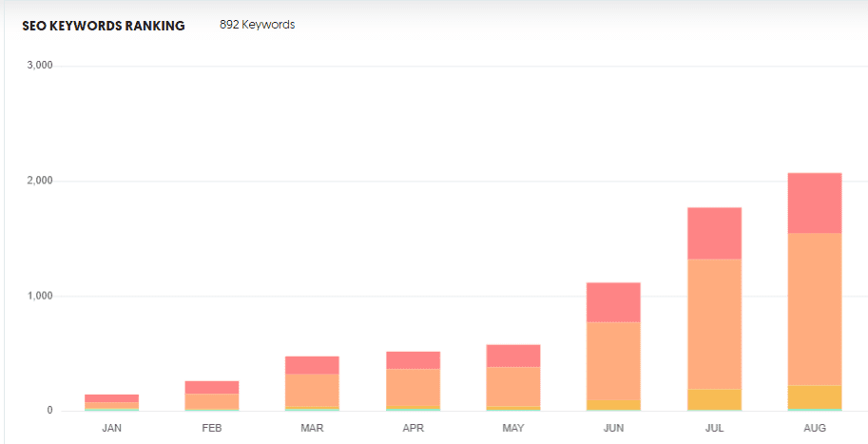Select the red segment of the JUN bar
868x444 pixels.
click(614, 302)
